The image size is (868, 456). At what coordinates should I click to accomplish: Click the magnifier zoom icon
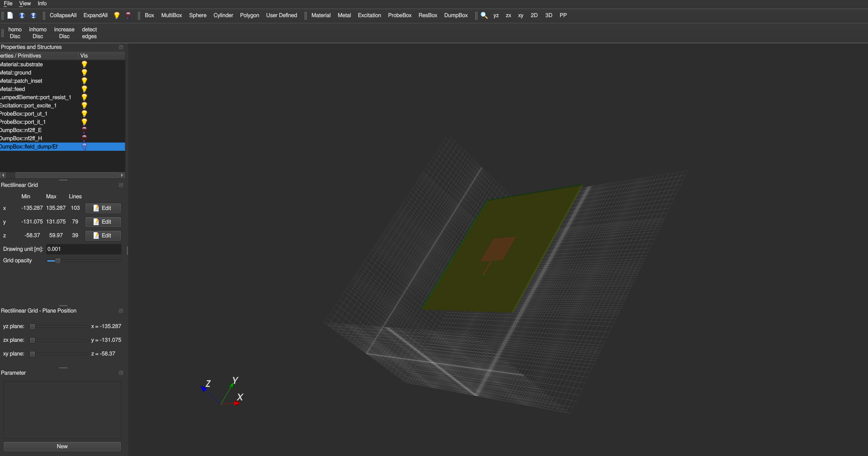pos(484,15)
